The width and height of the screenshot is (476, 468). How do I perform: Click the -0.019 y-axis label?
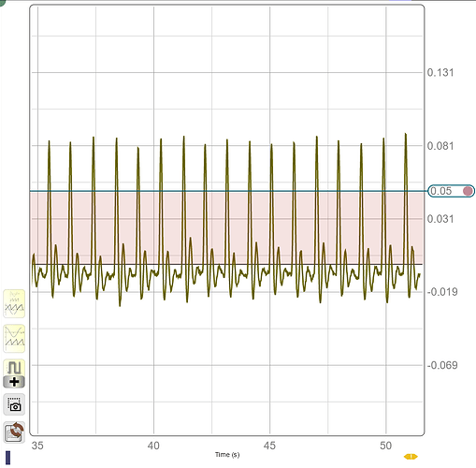click(x=442, y=292)
